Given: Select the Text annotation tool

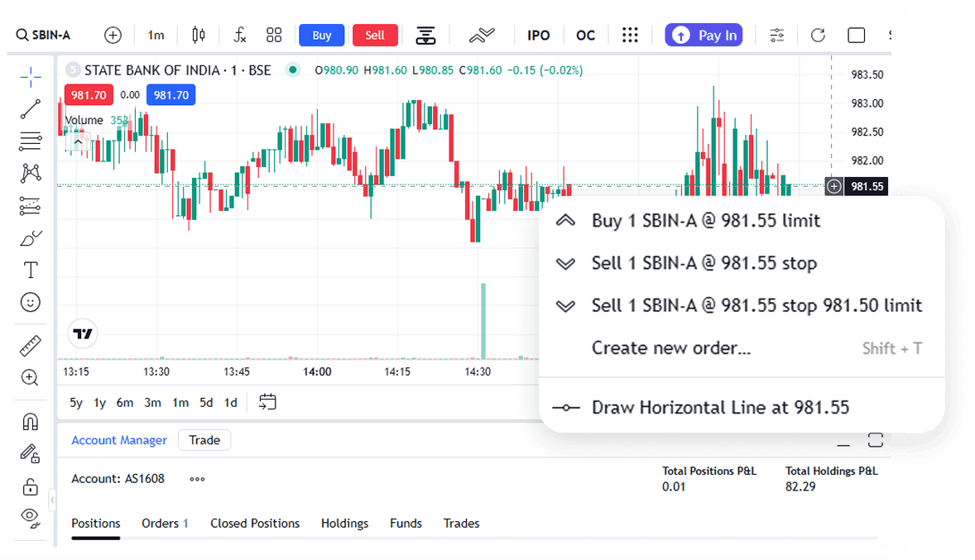Looking at the screenshot, I should click(31, 270).
